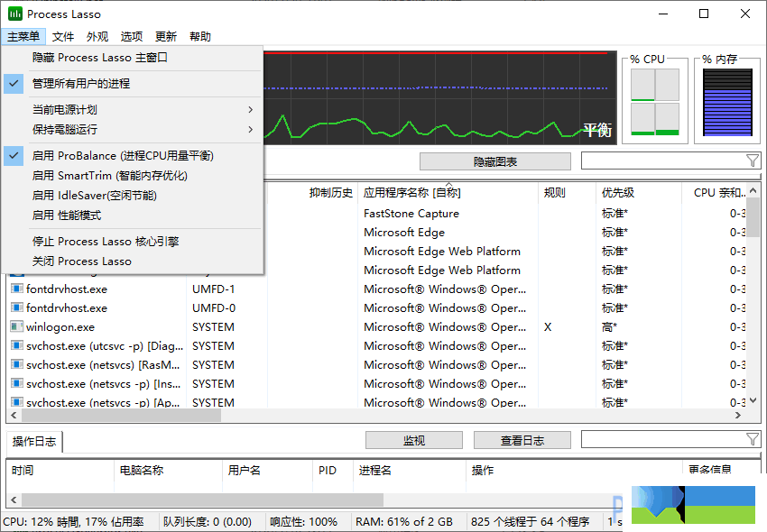This screenshot has width=767, height=532.
Task: Open the 选项 menu
Action: [130, 36]
